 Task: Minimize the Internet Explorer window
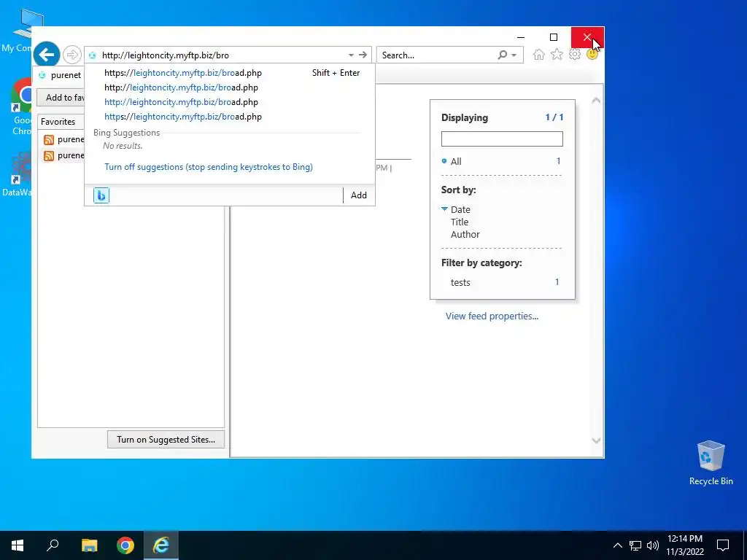[521, 37]
